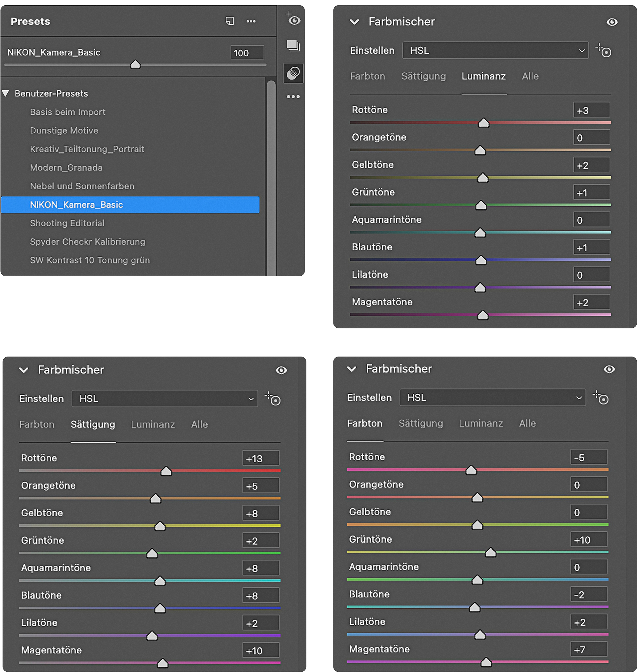Toggle the eye visibility icon of the Sättigung Farbmischer panel
Screen dimensions: 637x672
coord(281,370)
